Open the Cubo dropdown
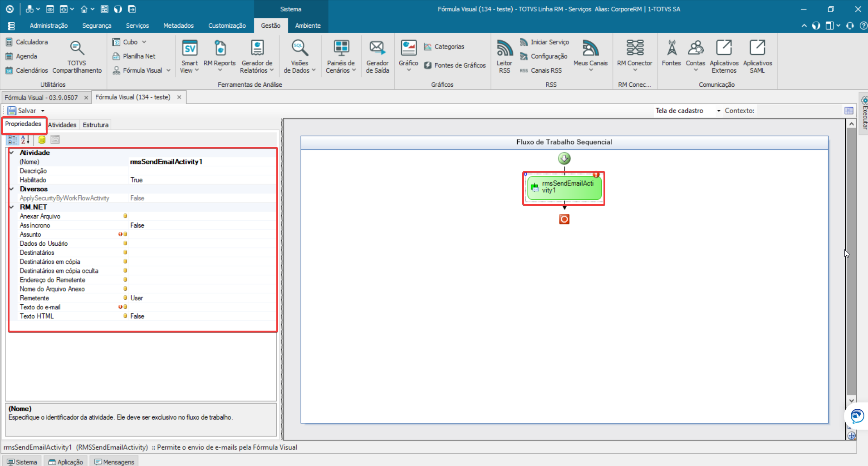The height and width of the screenshot is (466, 868). tap(144, 42)
